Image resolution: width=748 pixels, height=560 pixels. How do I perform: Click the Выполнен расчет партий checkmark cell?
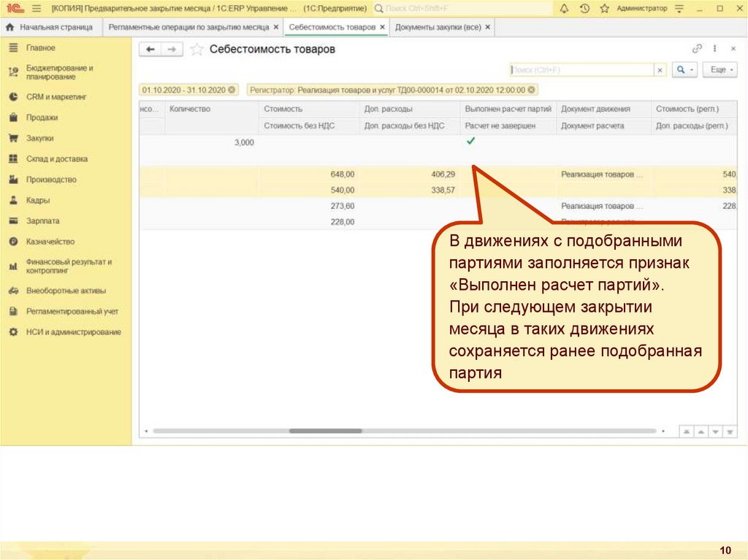(x=470, y=142)
